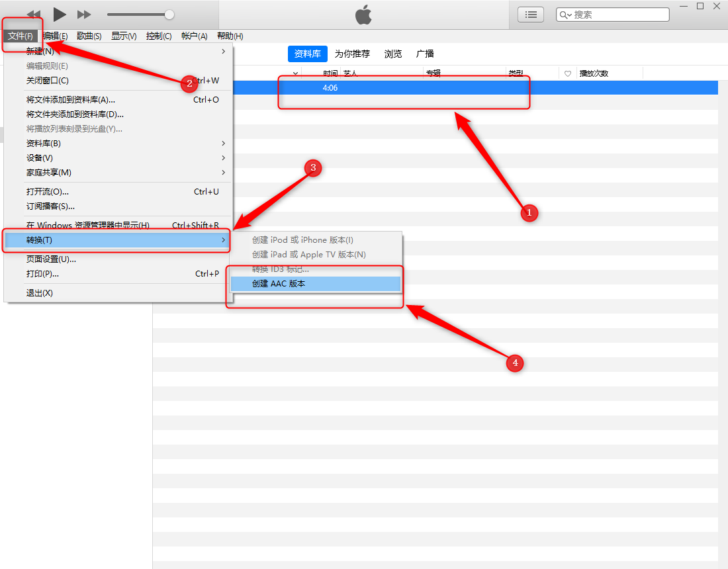
Task: Open the 编辑(E) menu
Action: [x=55, y=36]
